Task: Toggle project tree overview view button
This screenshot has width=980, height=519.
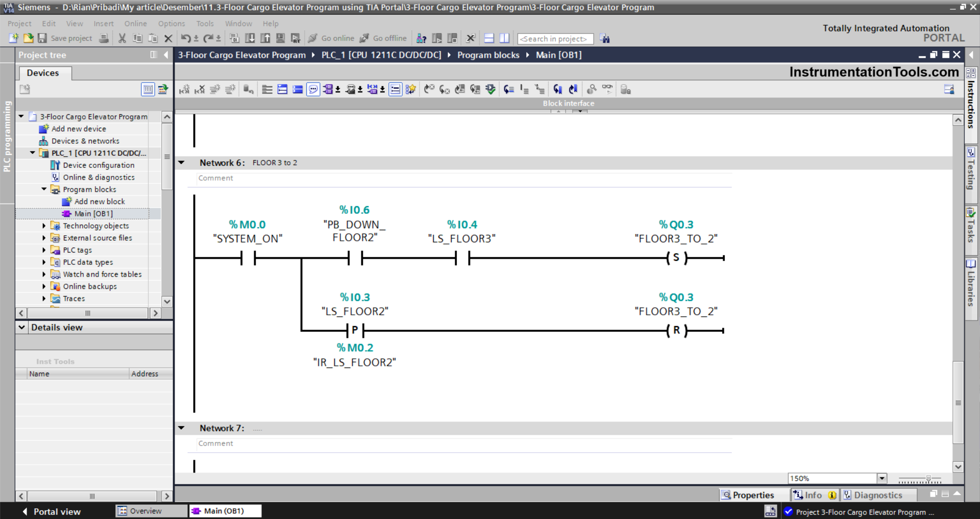Action: point(148,89)
